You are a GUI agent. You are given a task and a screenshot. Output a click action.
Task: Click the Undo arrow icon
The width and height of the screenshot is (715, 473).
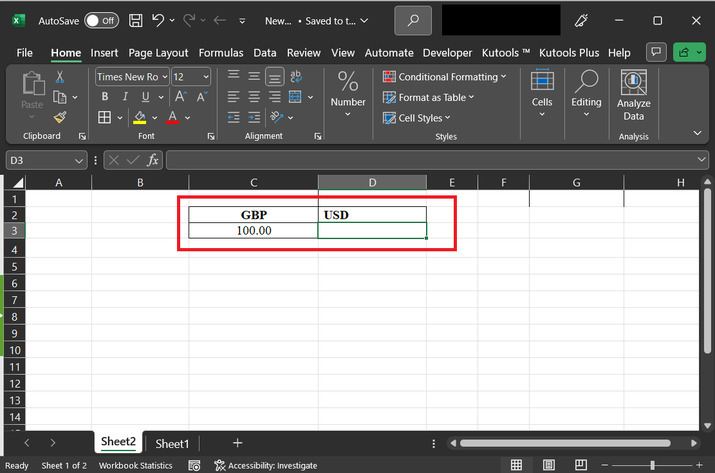pyautogui.click(x=158, y=20)
